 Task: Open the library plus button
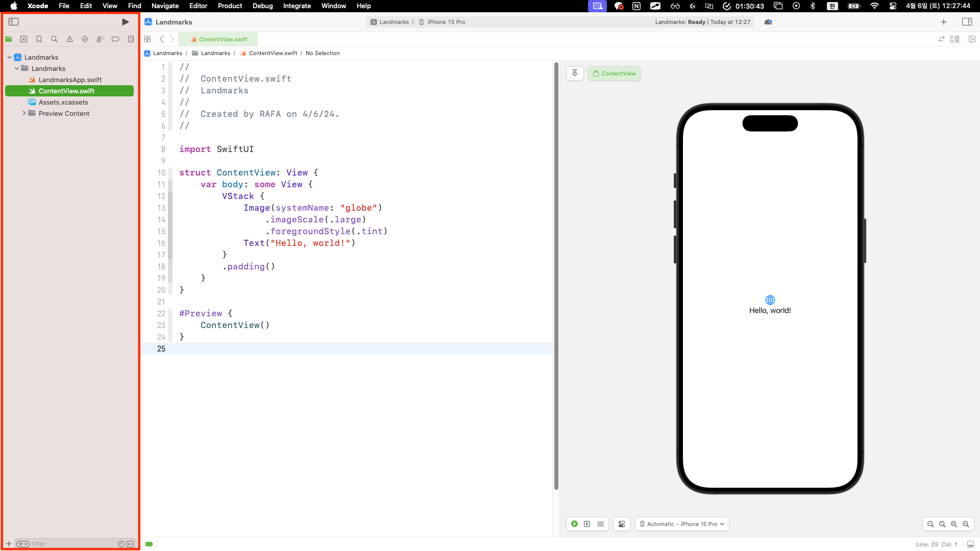click(944, 22)
